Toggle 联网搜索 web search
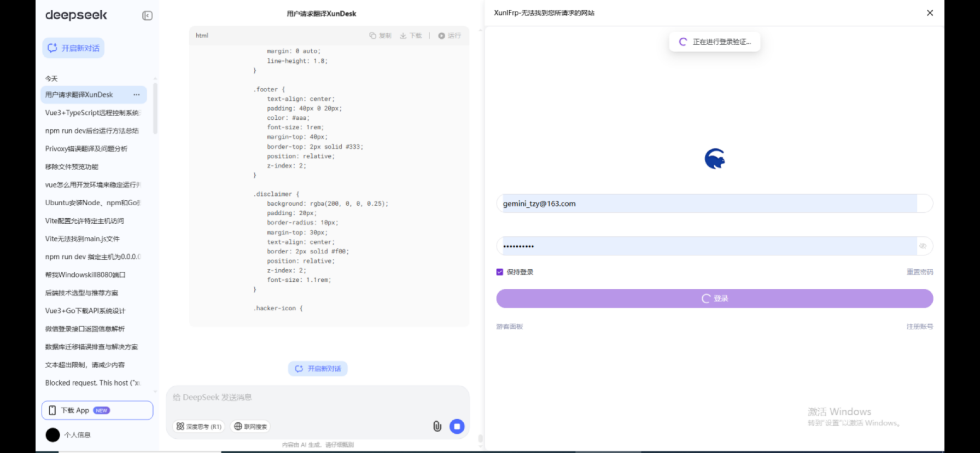The width and height of the screenshot is (980, 453). tap(250, 426)
